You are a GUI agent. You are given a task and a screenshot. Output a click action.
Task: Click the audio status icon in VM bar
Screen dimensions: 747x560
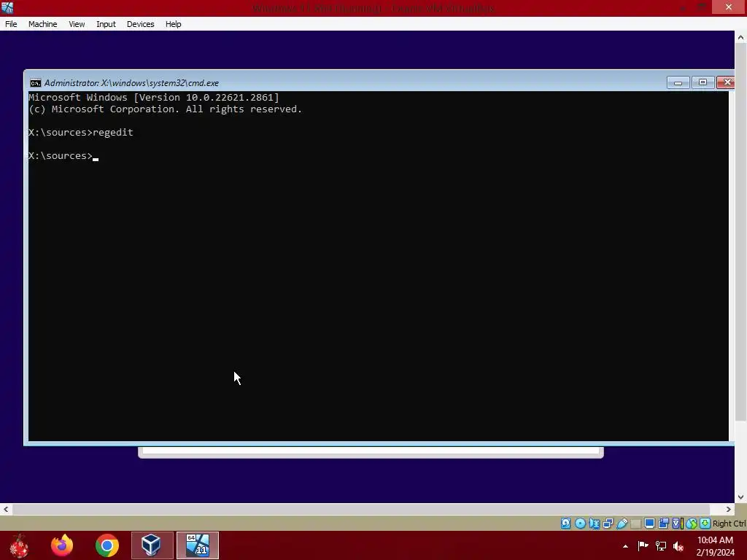[x=594, y=524]
